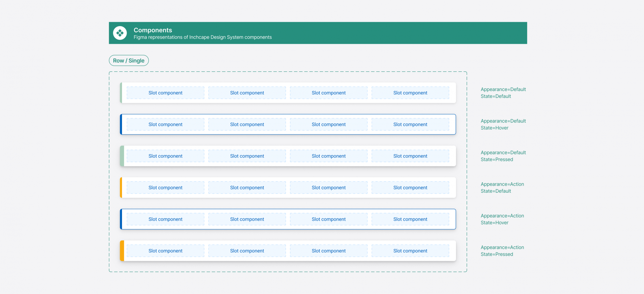Click the blue accent bar on the Default Hover row

click(121, 124)
